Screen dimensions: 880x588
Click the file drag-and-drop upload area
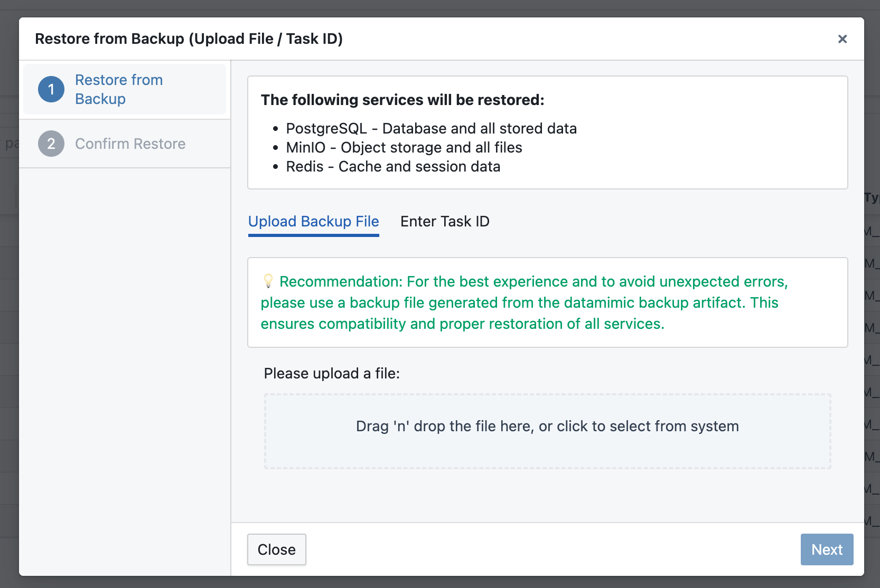[548, 431]
